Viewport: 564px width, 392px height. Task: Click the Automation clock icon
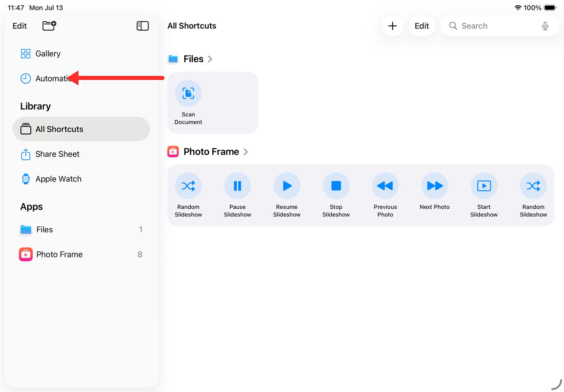(x=26, y=78)
